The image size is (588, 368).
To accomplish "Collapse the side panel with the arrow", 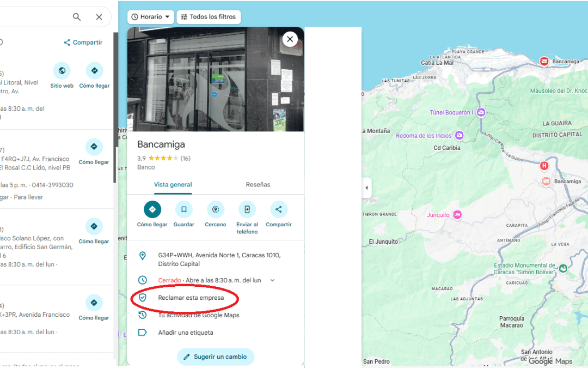I will click(366, 187).
